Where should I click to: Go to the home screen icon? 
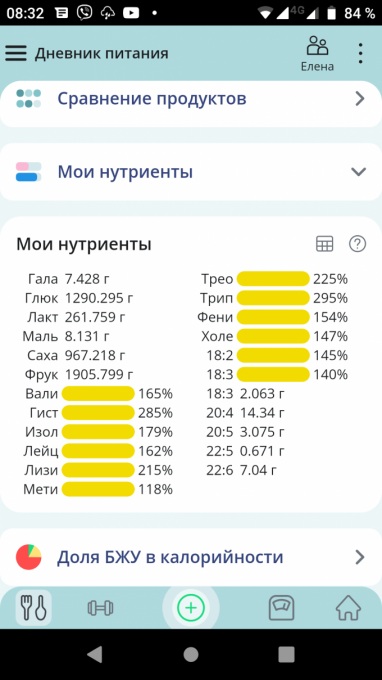coord(349,608)
